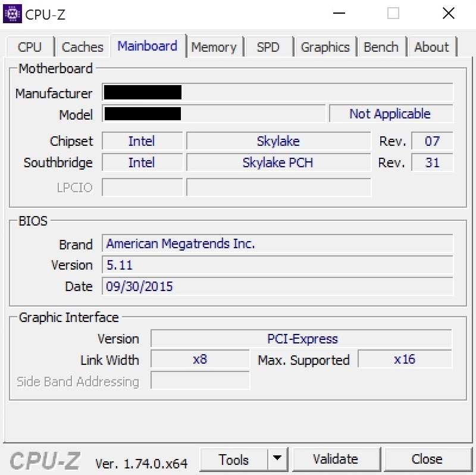The image size is (476, 475).
Task: Click the CPU-Z app icon in title bar
Action: click(12, 14)
